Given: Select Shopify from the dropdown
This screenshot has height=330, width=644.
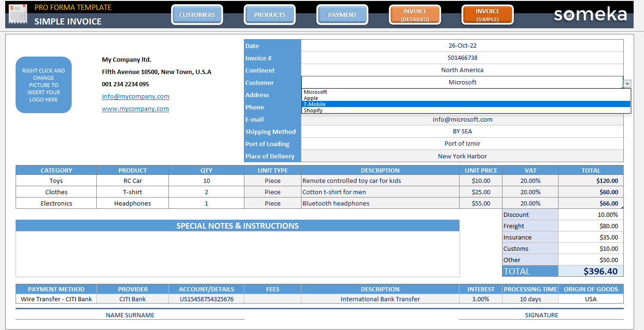Looking at the screenshot, I should [313, 110].
